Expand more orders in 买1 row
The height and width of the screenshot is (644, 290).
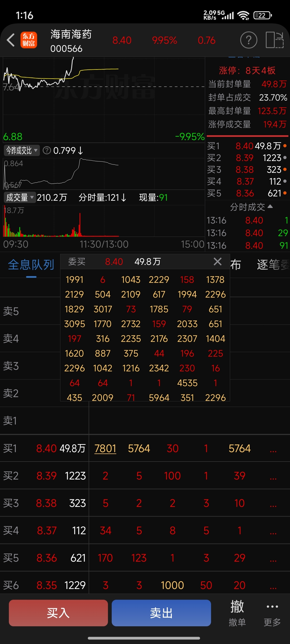coord(273,449)
